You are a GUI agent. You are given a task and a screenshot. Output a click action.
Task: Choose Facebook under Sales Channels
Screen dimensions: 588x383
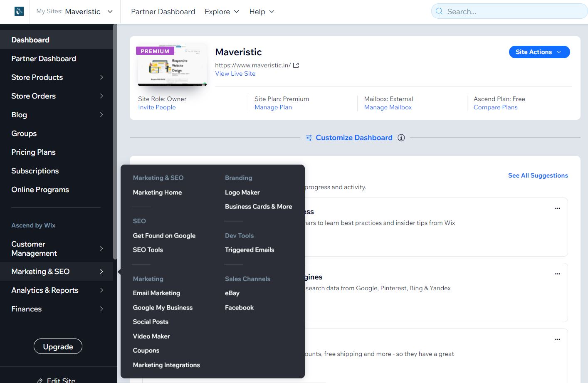(x=239, y=308)
